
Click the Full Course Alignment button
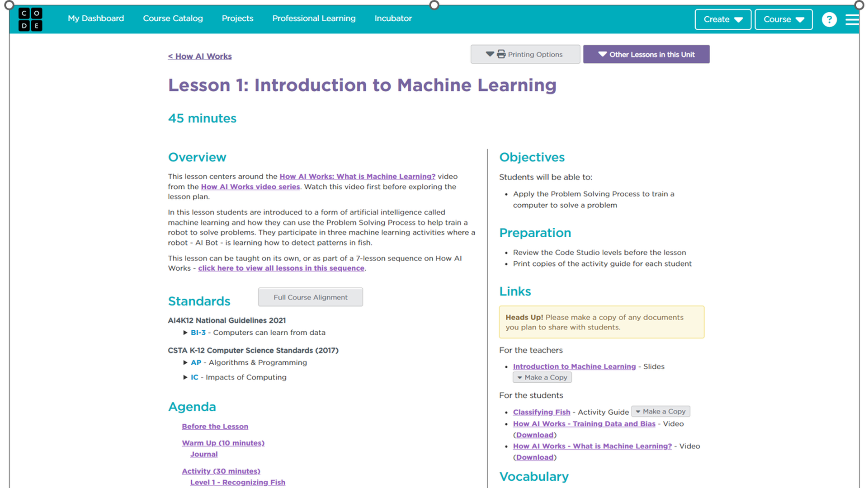(x=310, y=297)
